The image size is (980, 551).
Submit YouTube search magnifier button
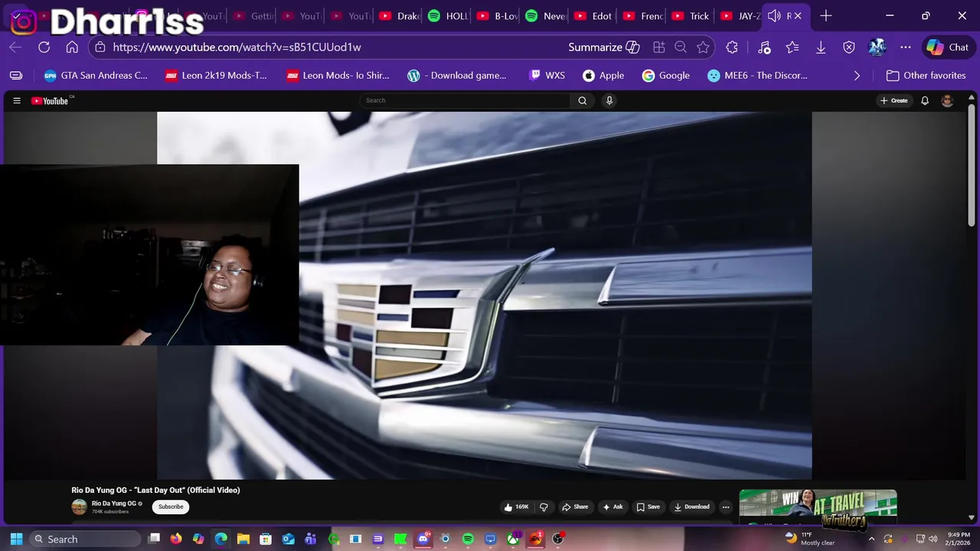[583, 100]
